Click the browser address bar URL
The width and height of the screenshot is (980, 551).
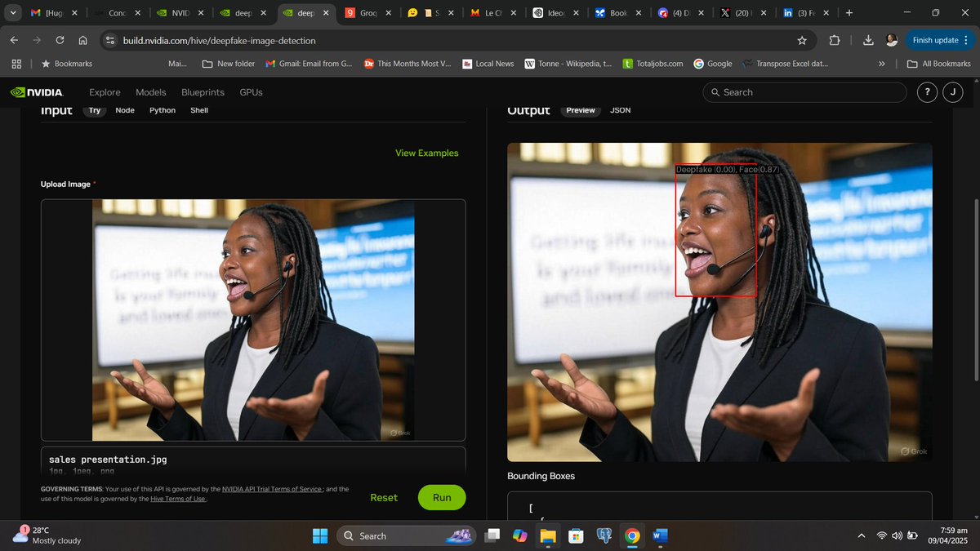(219, 40)
